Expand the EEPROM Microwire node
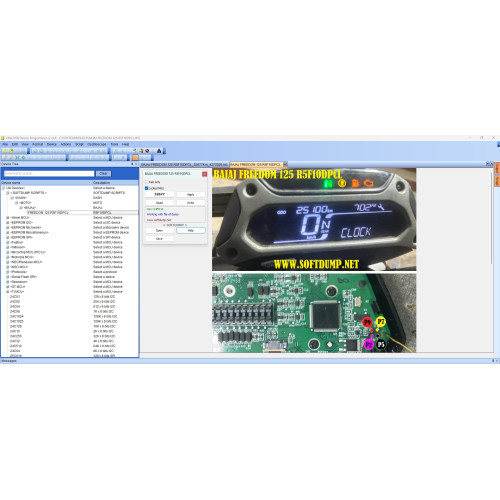The image size is (500, 500). click(8, 227)
